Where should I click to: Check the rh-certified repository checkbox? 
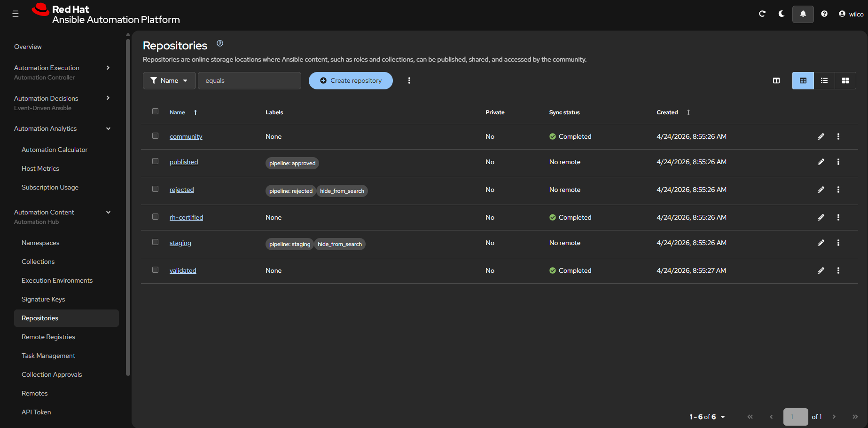(156, 217)
